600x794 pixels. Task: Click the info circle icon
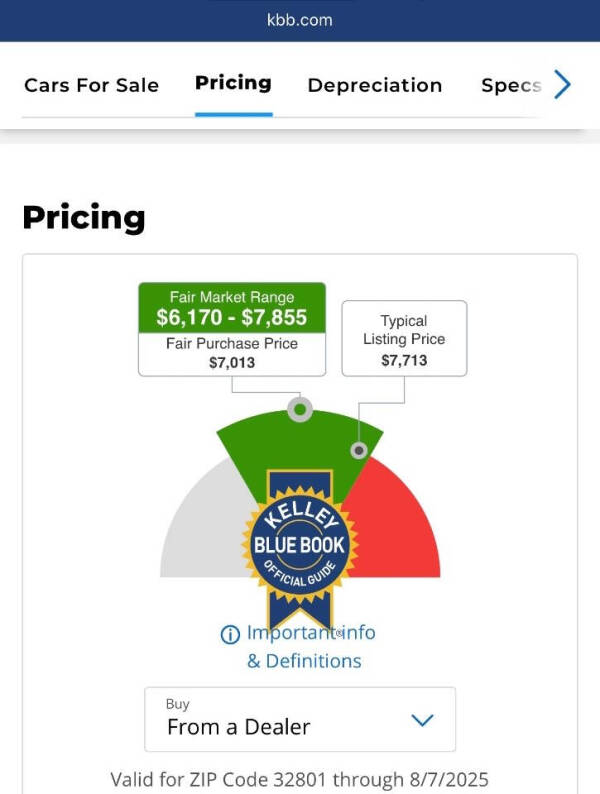(x=230, y=634)
